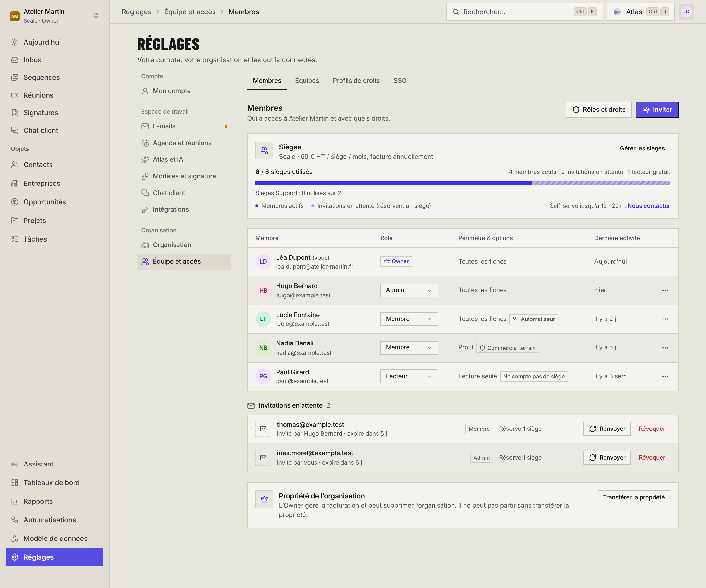This screenshot has width=706, height=588.
Task: Open Lucie Fontaine's Membre role dropdown
Action: pyautogui.click(x=409, y=319)
